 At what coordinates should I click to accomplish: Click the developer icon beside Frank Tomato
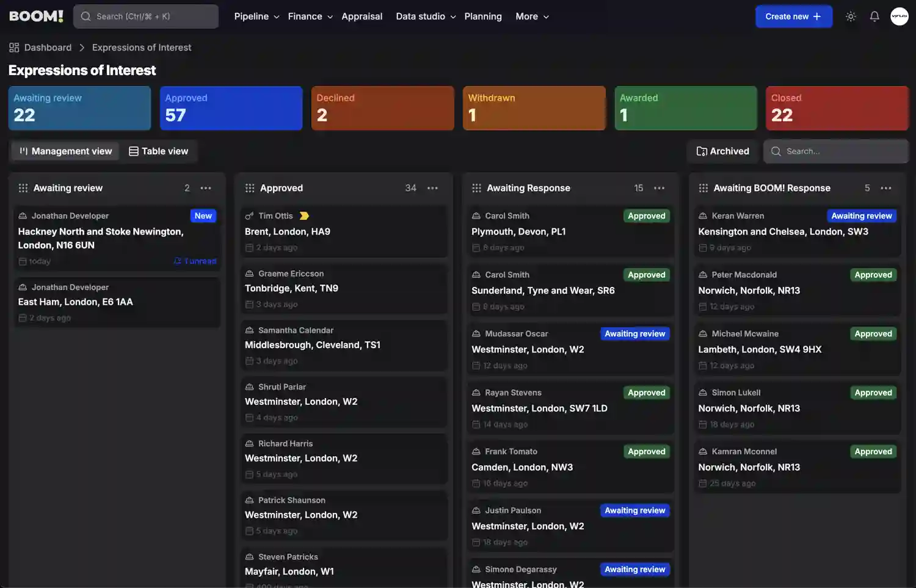pyautogui.click(x=476, y=452)
